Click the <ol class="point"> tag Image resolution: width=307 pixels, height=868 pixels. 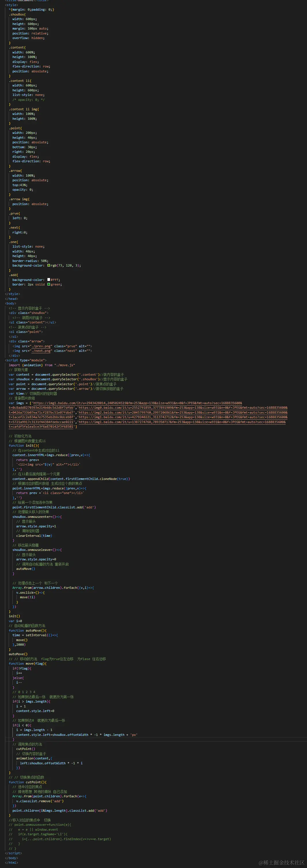pos(26,331)
